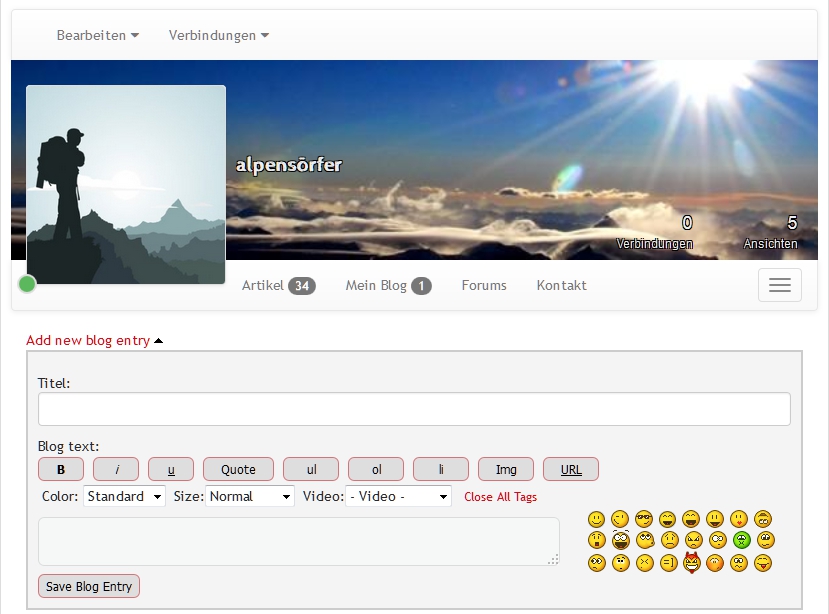Image resolution: width=829 pixels, height=614 pixels.
Task: Open the Color dropdown set to Standard
Action: (x=124, y=496)
